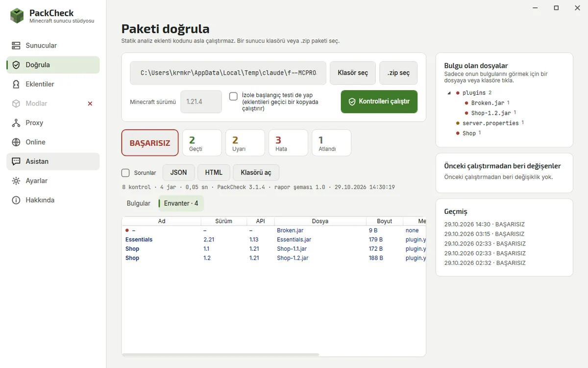The image size is (588, 368).
Task: Click the package path input field
Action: pyautogui.click(x=228, y=73)
